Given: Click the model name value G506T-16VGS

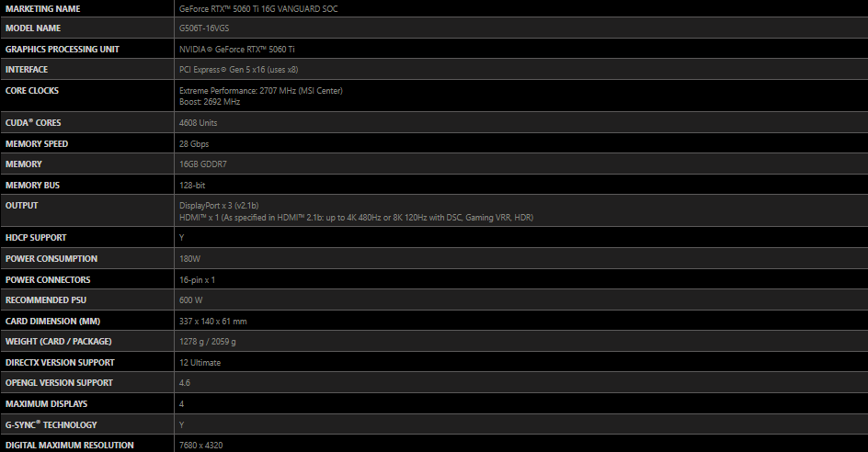Looking at the screenshot, I should click(x=204, y=28).
